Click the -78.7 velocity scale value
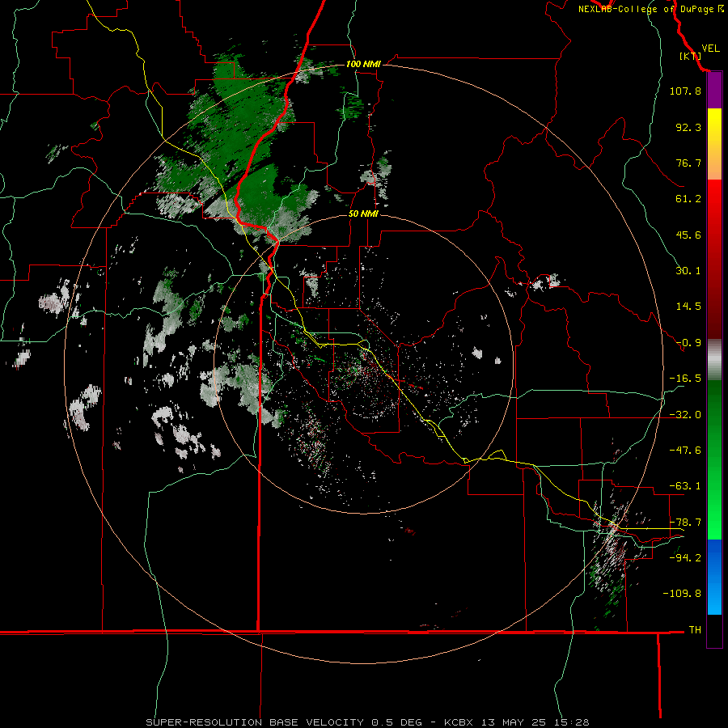Screen dimensions: 728x728 685,523
